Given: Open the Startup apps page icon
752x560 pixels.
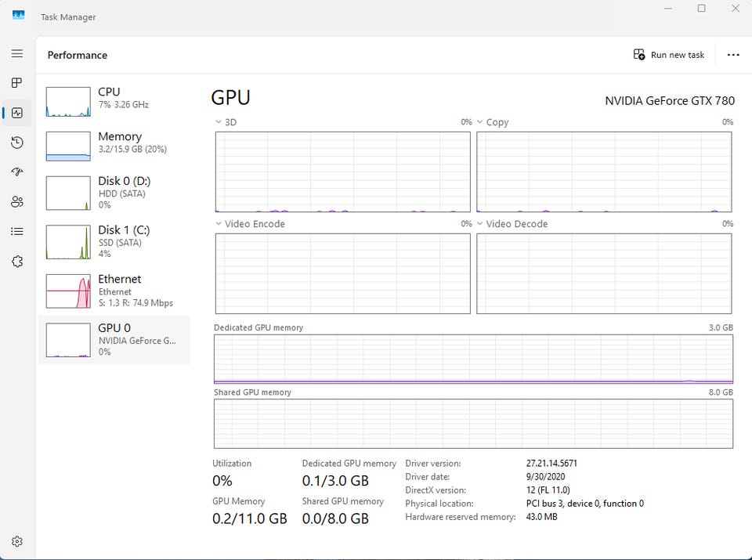Looking at the screenshot, I should point(17,172).
